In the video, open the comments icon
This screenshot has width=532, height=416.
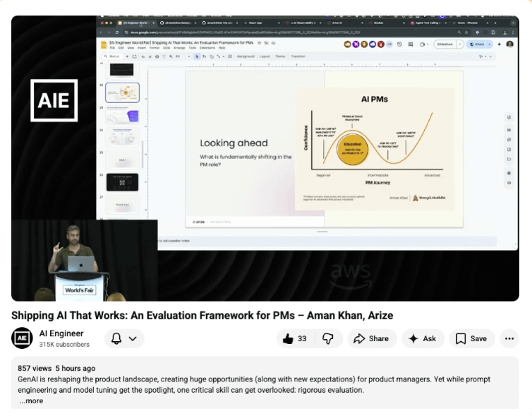[x=411, y=44]
